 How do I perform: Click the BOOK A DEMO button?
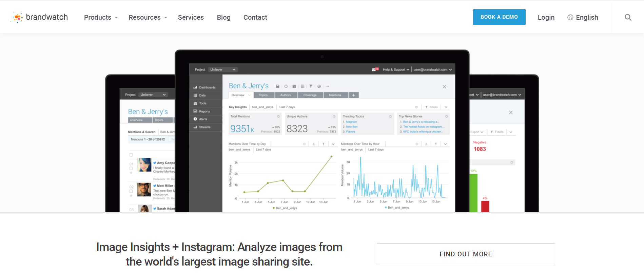[x=499, y=17]
